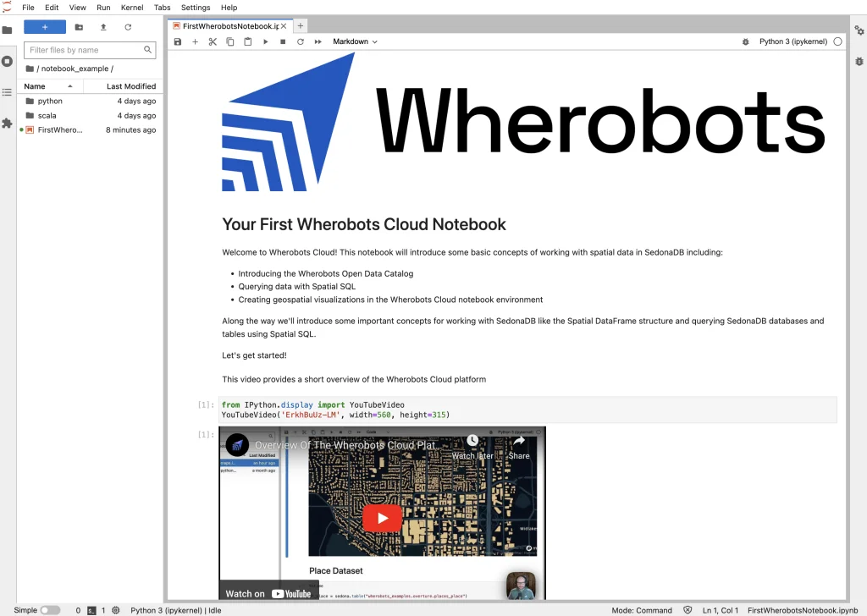Copy the selected cells icon
This screenshot has height=616, width=867.
[230, 41]
